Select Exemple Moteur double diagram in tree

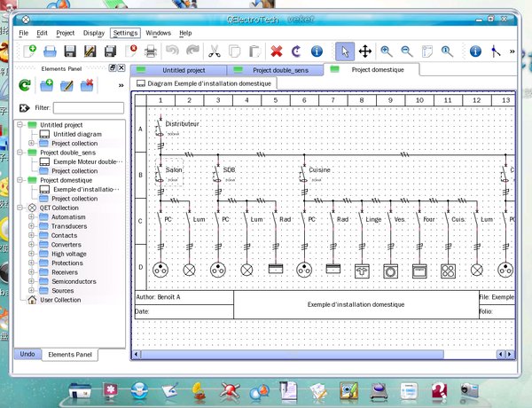pyautogui.click(x=87, y=162)
